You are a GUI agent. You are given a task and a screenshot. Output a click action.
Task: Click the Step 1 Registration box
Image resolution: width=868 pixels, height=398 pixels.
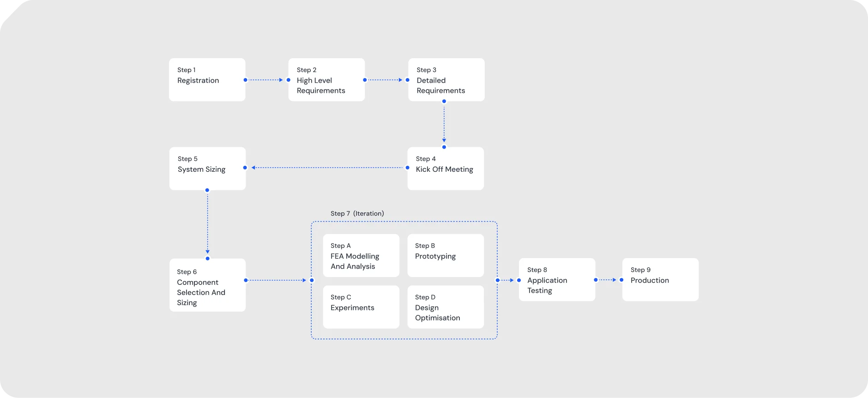(x=207, y=79)
